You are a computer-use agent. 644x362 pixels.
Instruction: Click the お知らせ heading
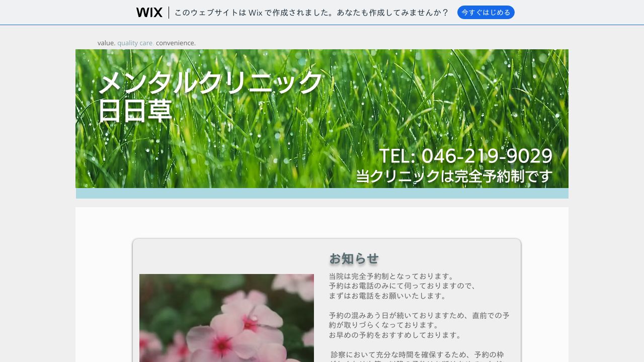[354, 258]
